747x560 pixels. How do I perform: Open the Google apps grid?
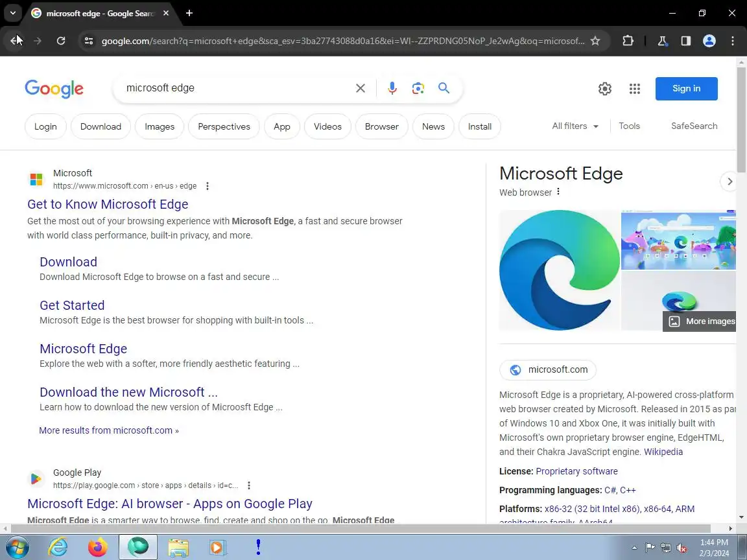point(634,89)
